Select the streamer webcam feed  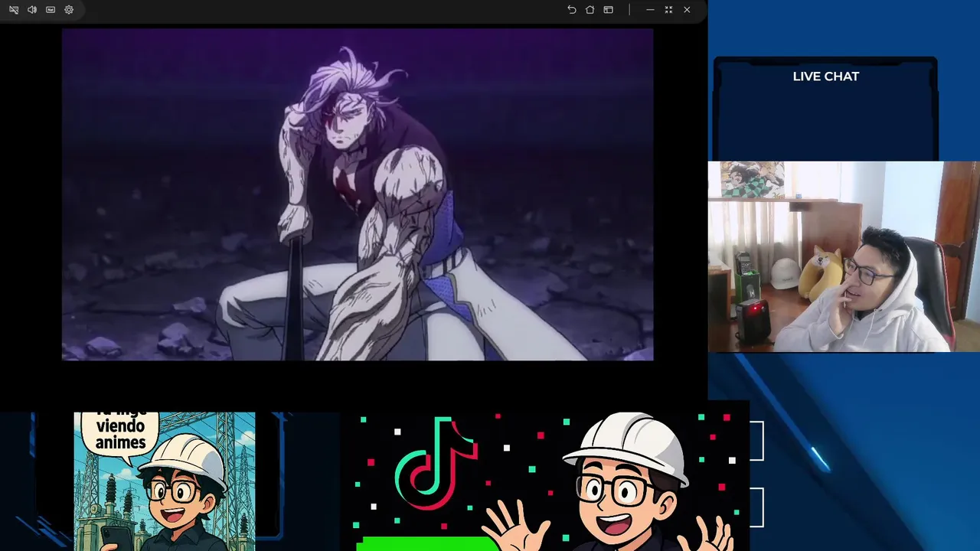pyautogui.click(x=844, y=256)
